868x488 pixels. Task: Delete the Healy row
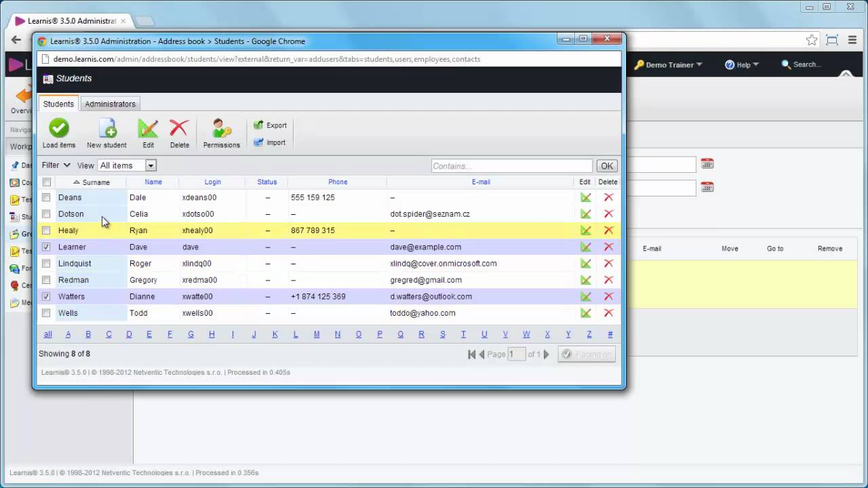608,230
